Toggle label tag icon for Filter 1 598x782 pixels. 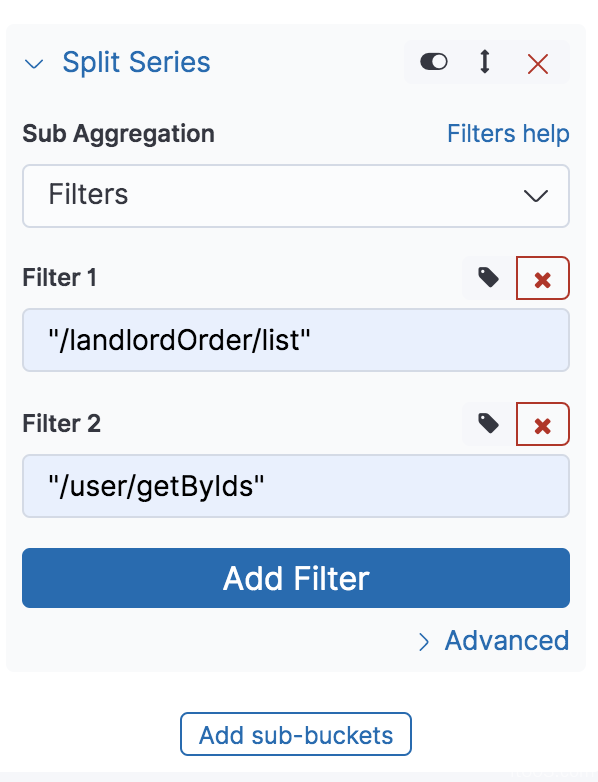pos(488,278)
